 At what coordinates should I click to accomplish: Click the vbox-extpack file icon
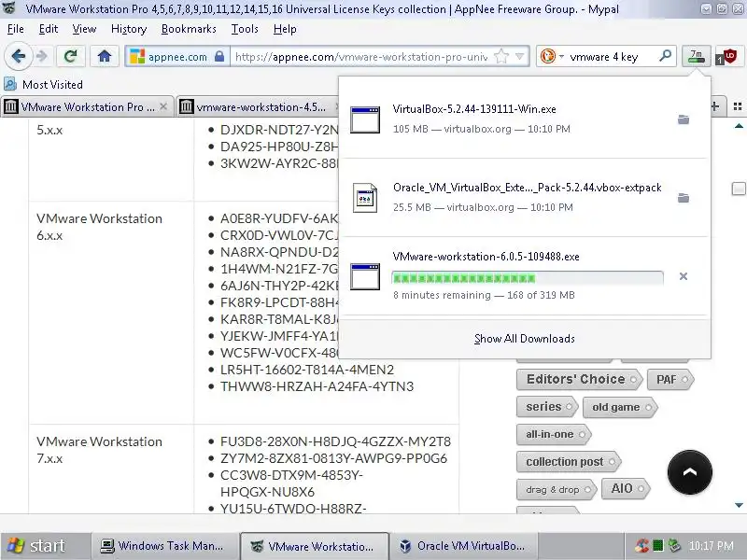365,198
